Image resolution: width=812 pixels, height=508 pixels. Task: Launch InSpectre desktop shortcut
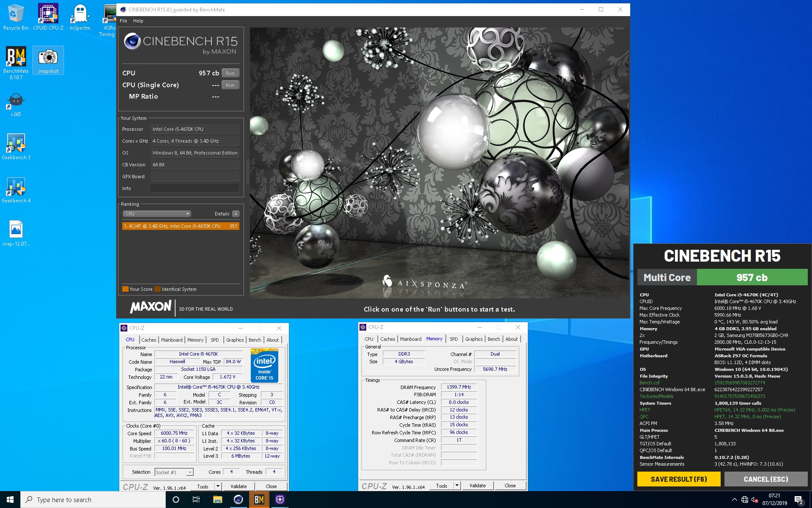pos(80,17)
